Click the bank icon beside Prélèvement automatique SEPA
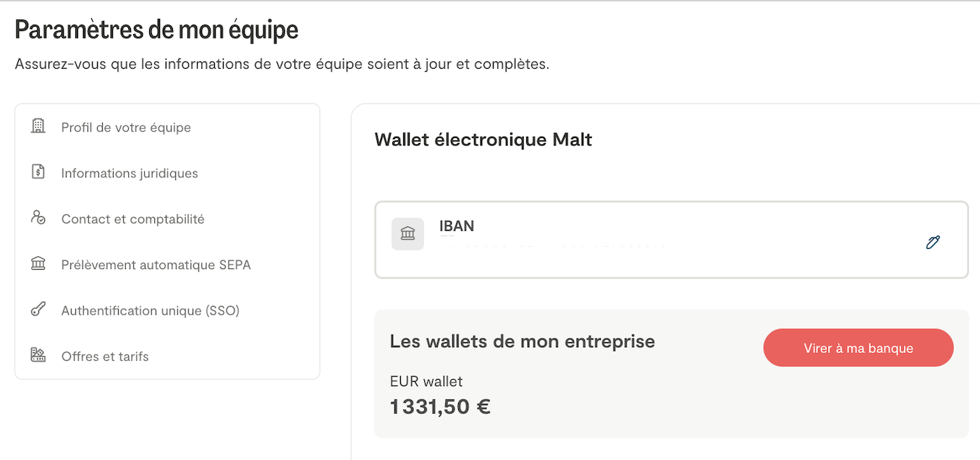Screen dimensions: 980x460 [x=38, y=264]
